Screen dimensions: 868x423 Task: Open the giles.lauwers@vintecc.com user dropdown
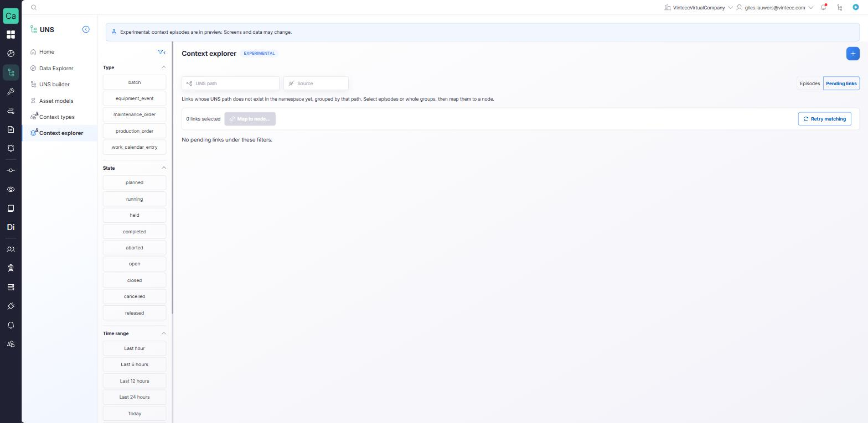click(774, 8)
